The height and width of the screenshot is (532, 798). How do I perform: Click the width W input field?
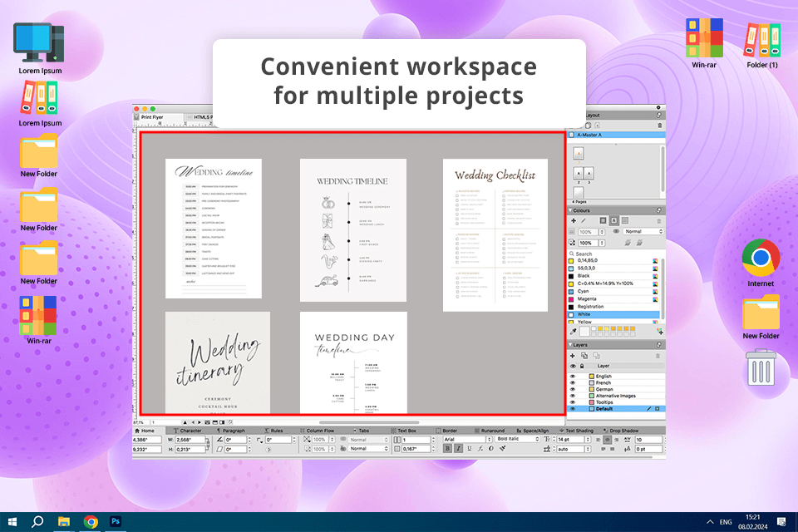pyautogui.click(x=190, y=440)
